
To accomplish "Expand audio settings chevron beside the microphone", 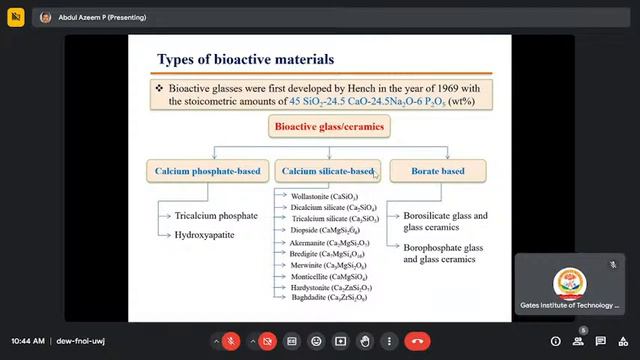I will [x=216, y=341].
